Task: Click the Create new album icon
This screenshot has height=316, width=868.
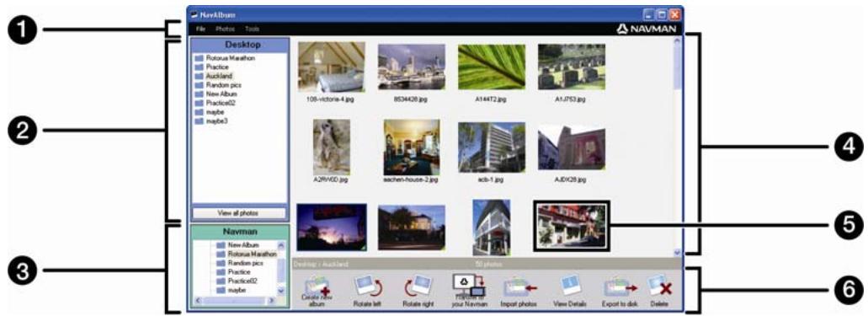Action: point(317,286)
